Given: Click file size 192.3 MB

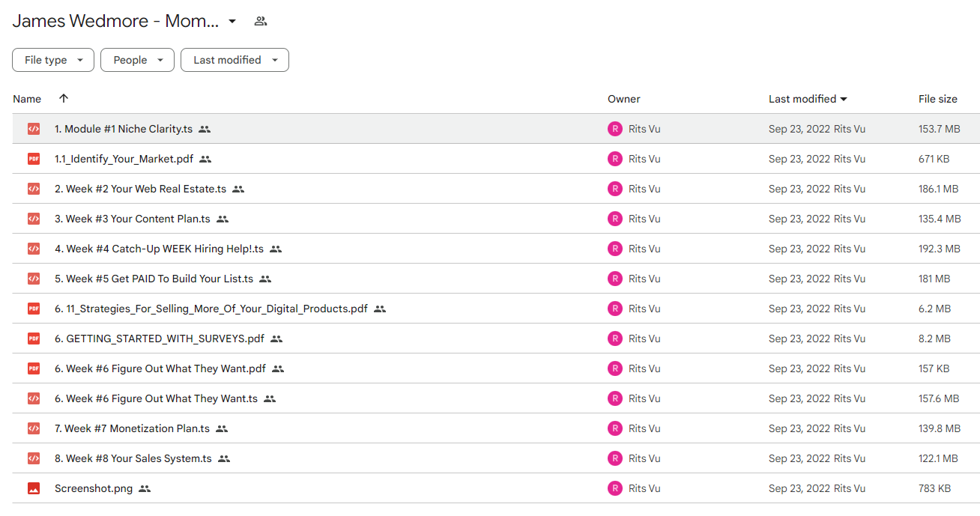Looking at the screenshot, I should [940, 249].
